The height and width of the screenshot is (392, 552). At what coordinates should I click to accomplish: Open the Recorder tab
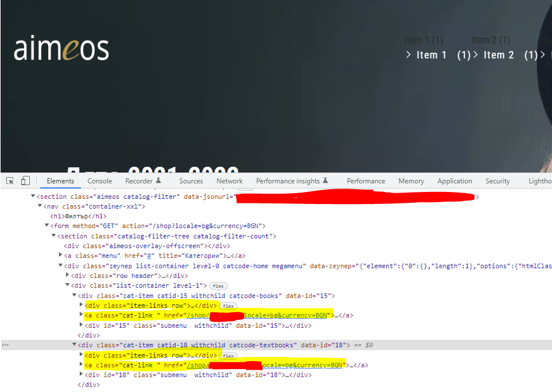(143, 181)
